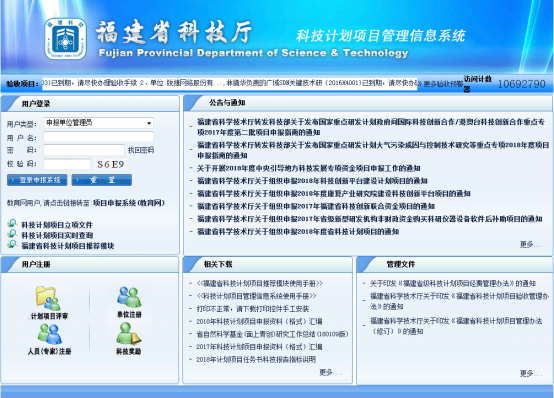Click the Fujian science department logo

click(x=65, y=39)
